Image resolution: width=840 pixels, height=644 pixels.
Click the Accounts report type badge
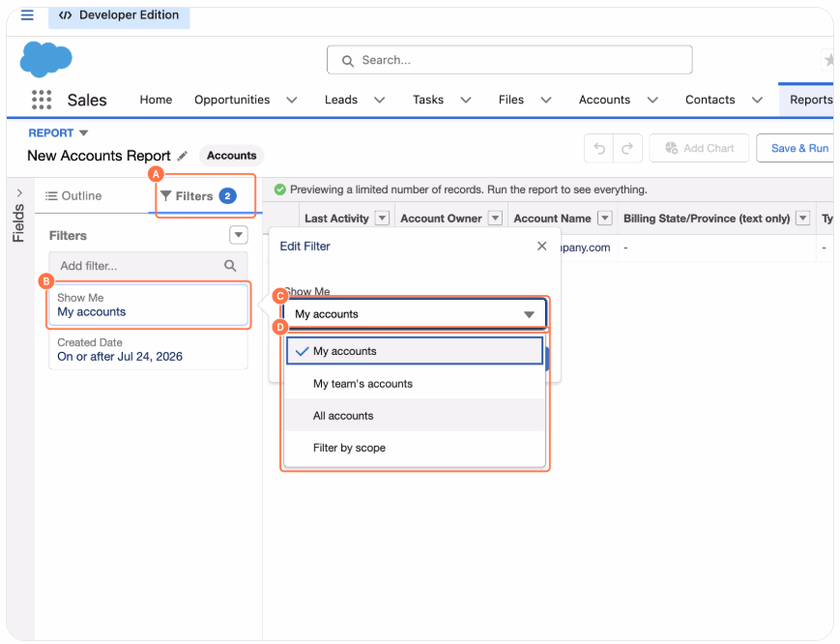[x=231, y=156]
